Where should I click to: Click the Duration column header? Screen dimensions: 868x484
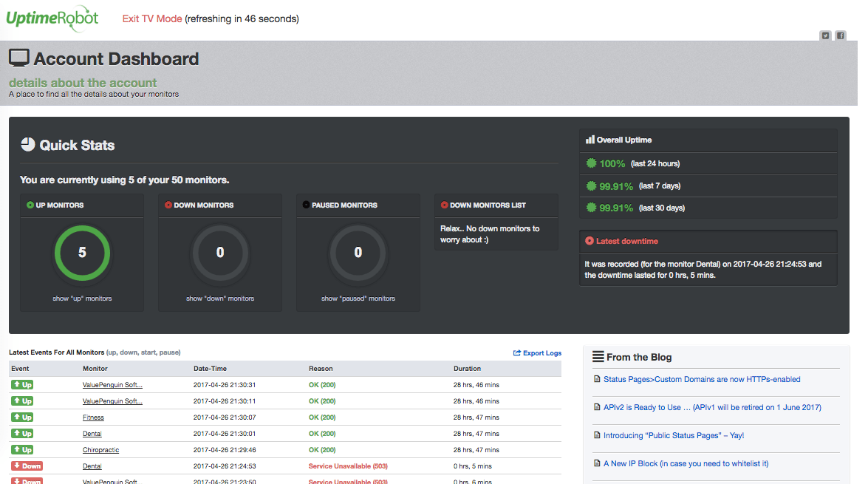pos(467,368)
